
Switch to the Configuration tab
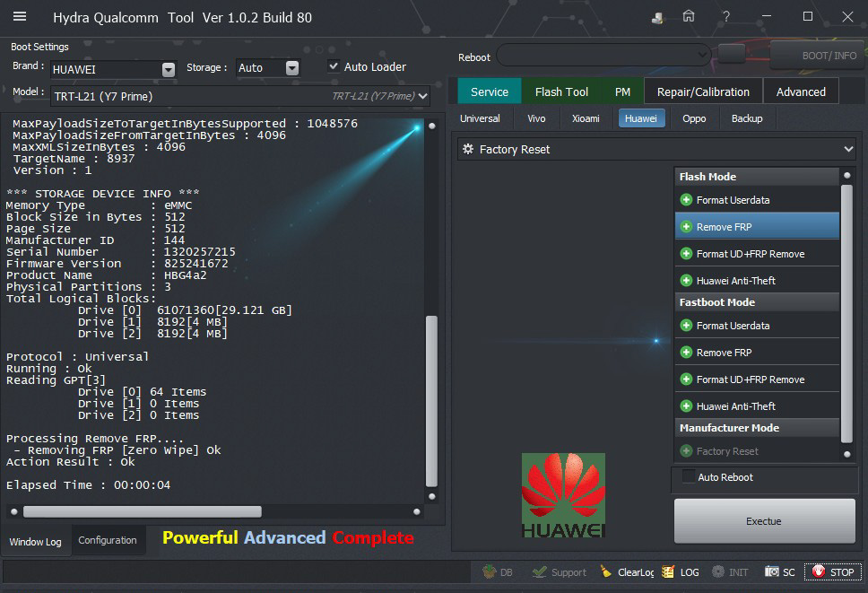coord(108,540)
